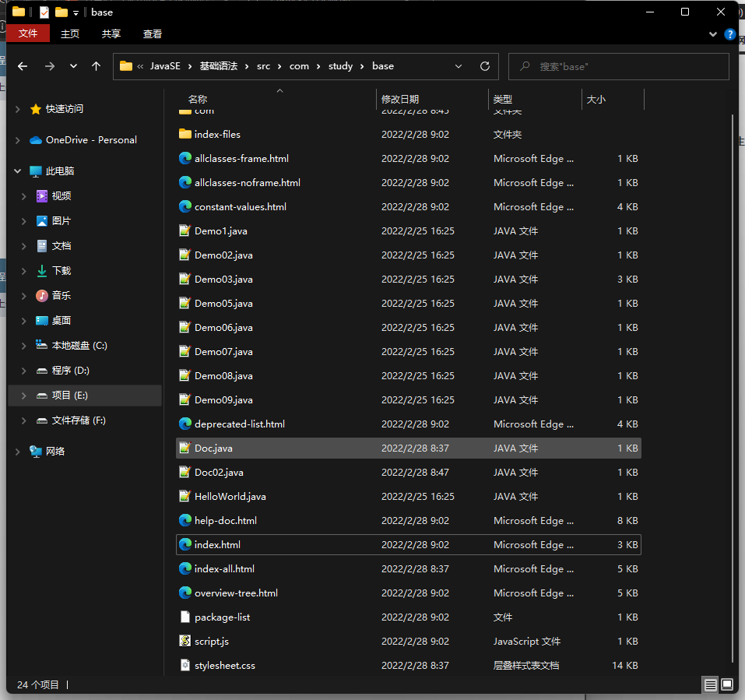Click the Edge icon of allclasses-frame.html
Screen dimensions: 745x700
click(x=184, y=158)
